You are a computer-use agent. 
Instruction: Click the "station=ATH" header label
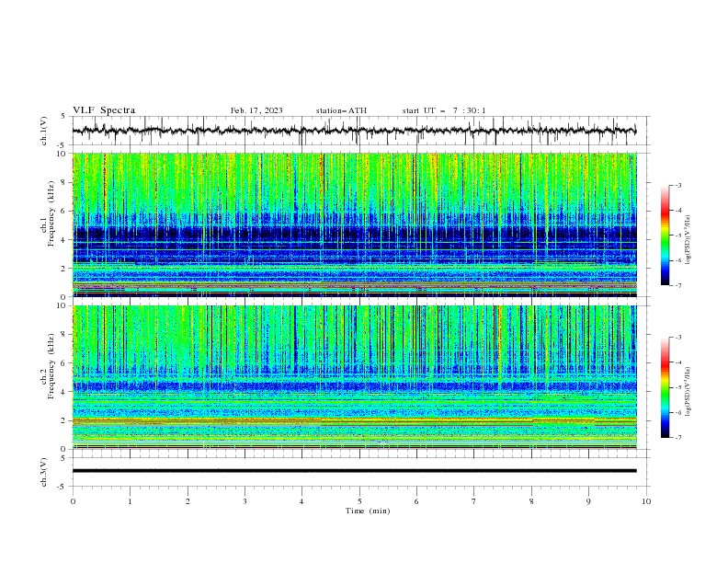[341, 110]
